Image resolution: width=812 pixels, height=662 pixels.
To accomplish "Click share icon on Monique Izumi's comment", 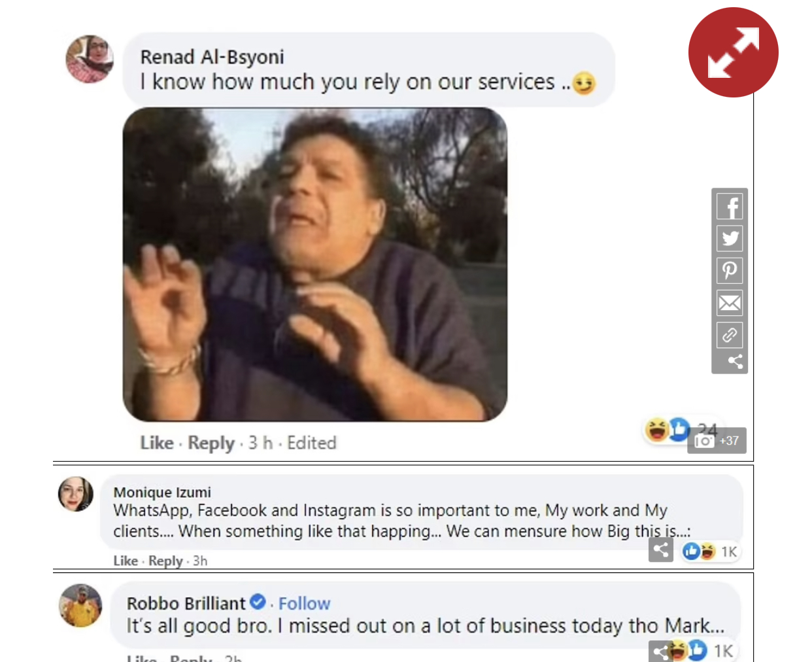I will (661, 549).
